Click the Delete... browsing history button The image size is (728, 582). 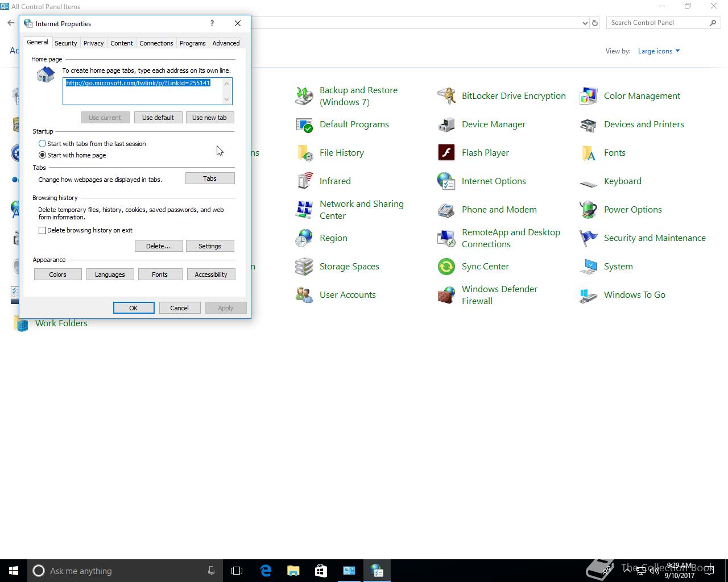coord(158,246)
